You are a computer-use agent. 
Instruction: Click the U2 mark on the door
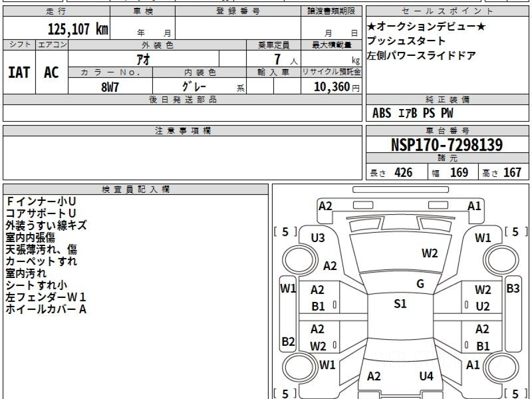click(x=482, y=306)
